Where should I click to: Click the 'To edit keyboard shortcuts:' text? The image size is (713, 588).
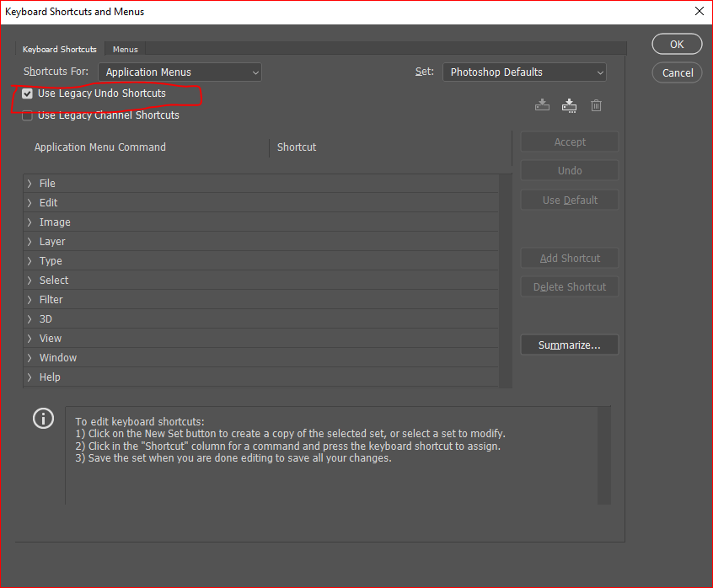(x=140, y=422)
